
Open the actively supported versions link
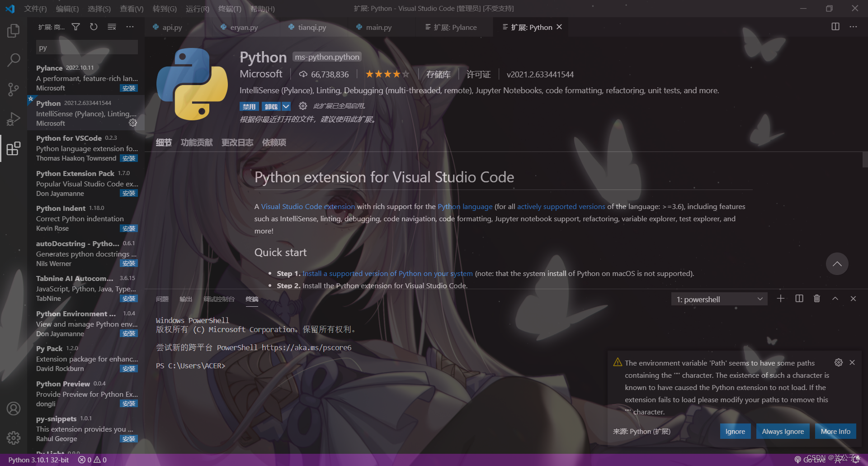(x=561, y=206)
